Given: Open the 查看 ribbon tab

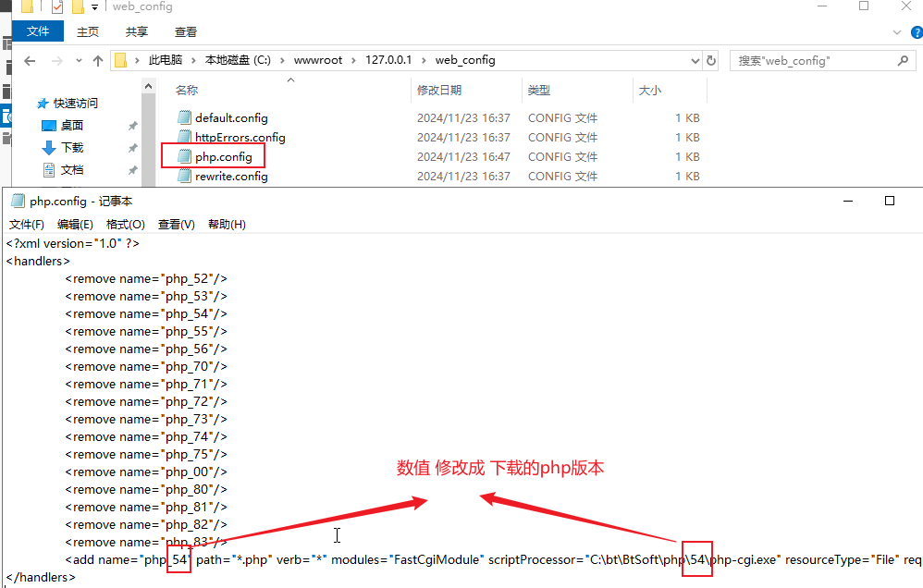Looking at the screenshot, I should tap(186, 31).
